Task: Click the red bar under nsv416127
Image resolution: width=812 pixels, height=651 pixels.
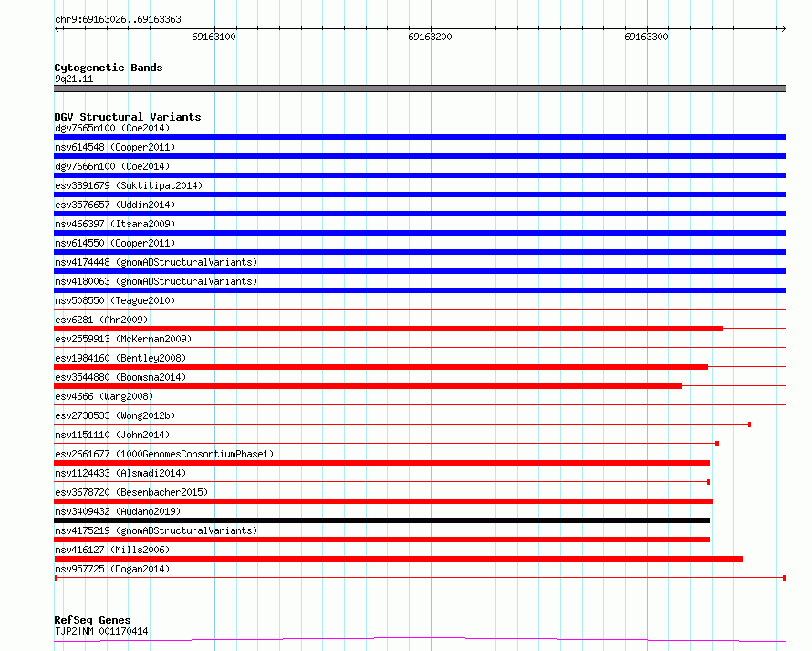Action: (398, 559)
